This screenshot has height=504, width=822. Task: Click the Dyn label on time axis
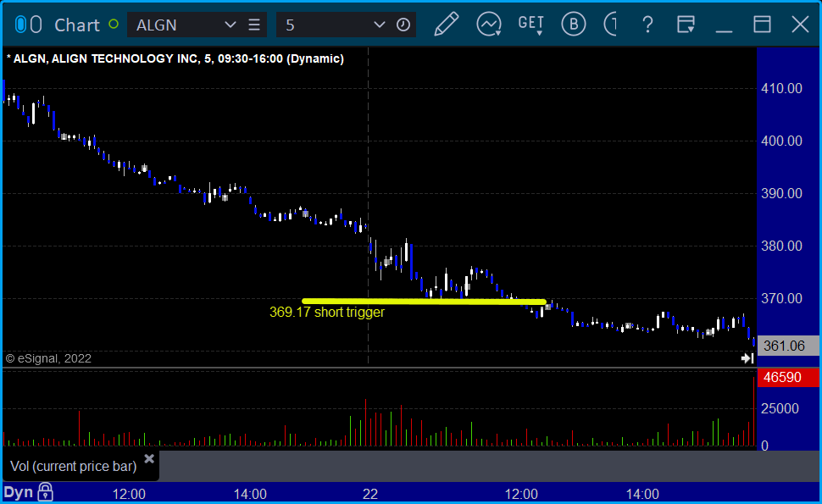[19, 492]
